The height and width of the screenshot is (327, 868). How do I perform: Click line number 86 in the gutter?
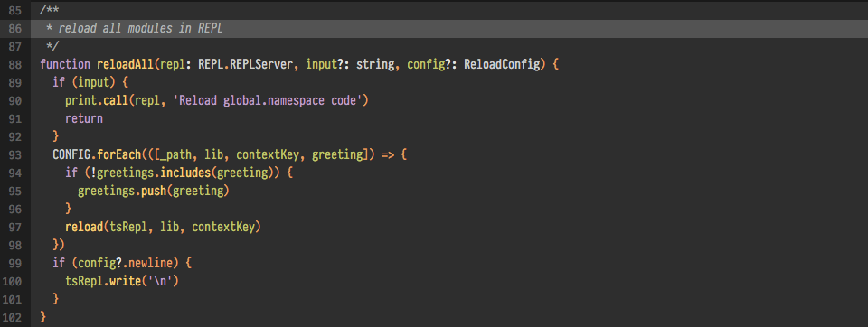coord(15,28)
